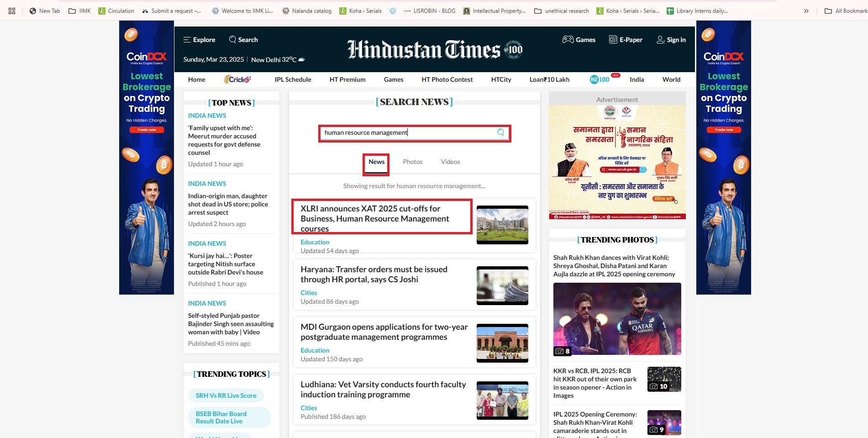Switch to the Photos tab
868x438 pixels.
coord(412,162)
